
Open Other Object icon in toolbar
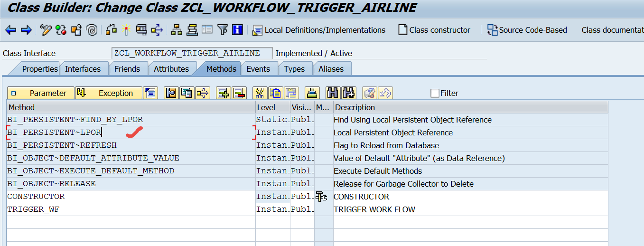tap(76, 30)
